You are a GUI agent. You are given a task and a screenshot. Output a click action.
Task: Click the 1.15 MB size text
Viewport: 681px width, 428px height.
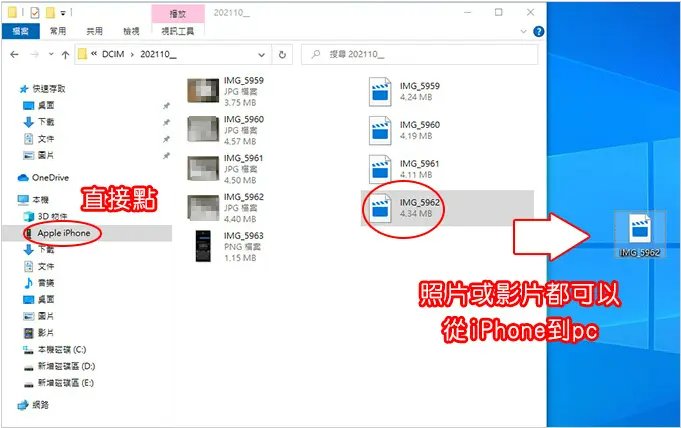[x=240, y=258]
